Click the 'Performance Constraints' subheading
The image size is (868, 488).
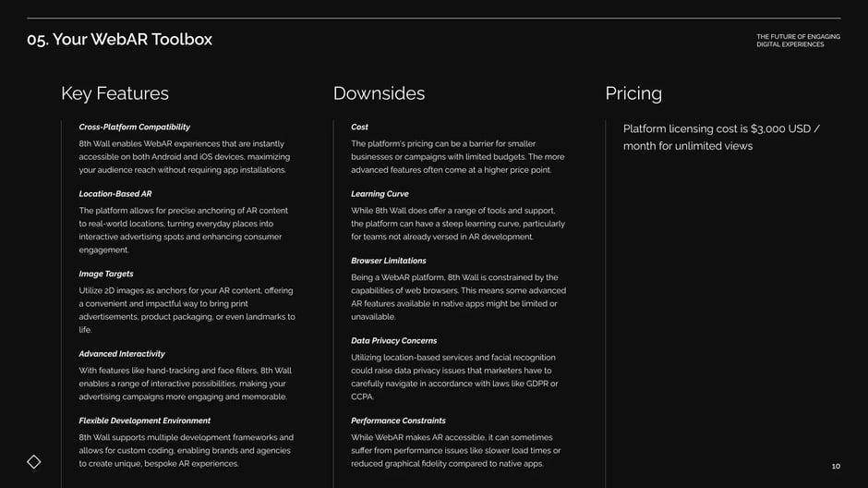click(x=398, y=421)
